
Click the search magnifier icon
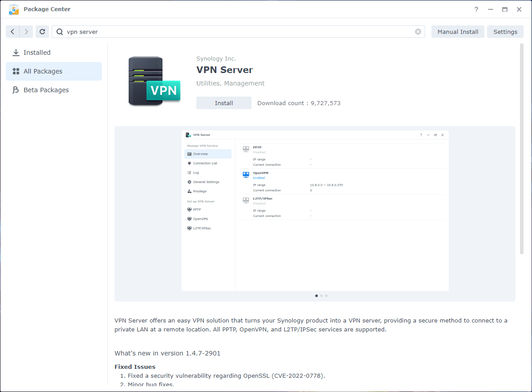60,32
